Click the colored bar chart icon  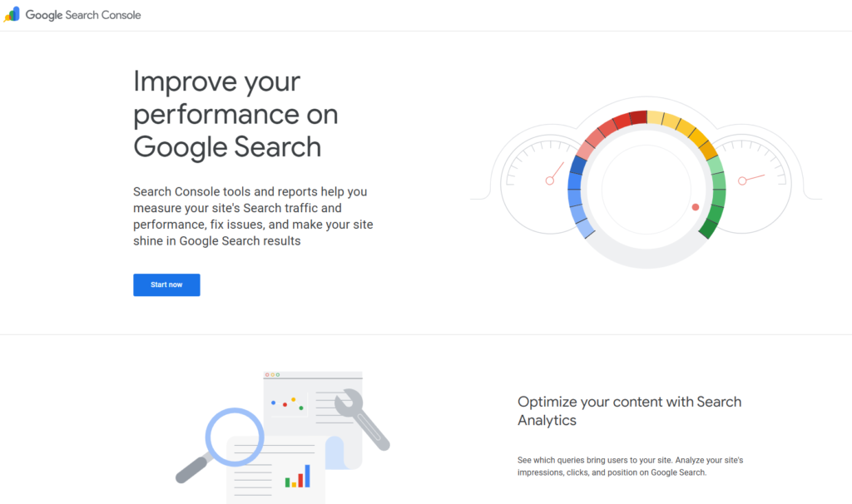pyautogui.click(x=297, y=477)
